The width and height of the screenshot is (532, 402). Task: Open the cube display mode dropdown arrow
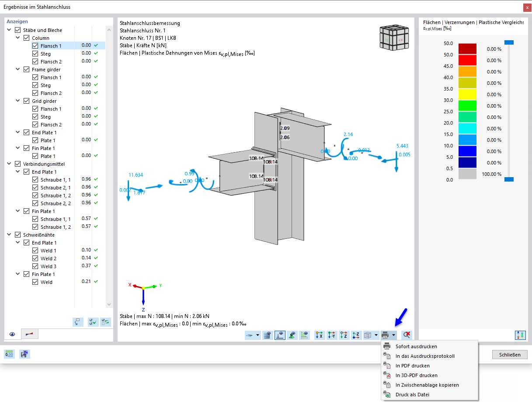(x=376, y=335)
